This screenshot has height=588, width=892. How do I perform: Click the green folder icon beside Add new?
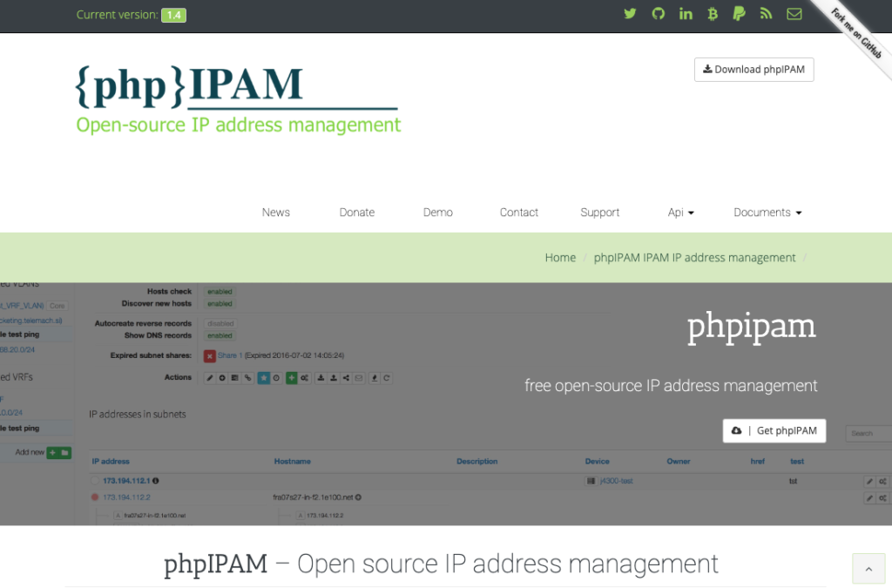[x=64, y=453]
